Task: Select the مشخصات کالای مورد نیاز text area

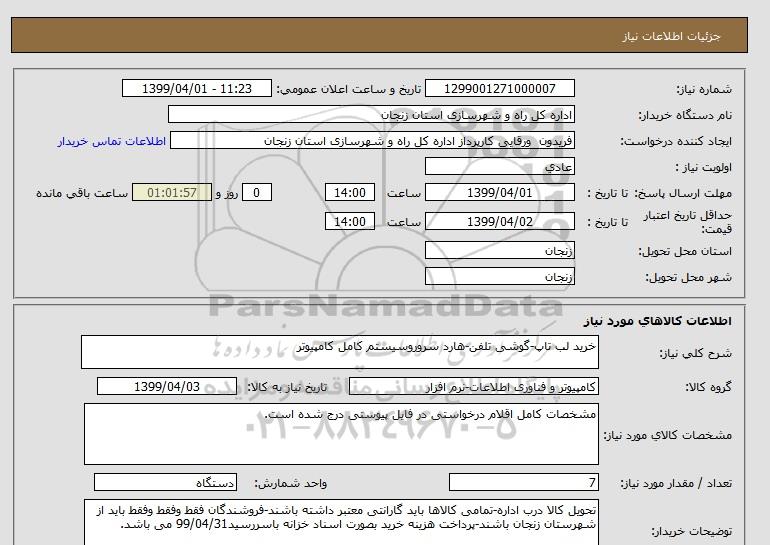Action: 341,434
